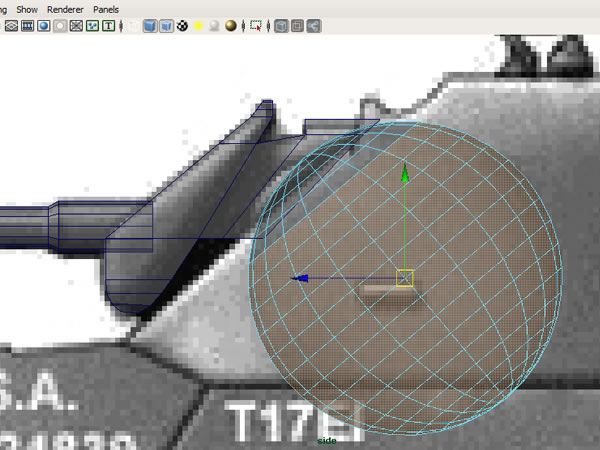Select Smooth Shade All cube icon

coord(150,26)
